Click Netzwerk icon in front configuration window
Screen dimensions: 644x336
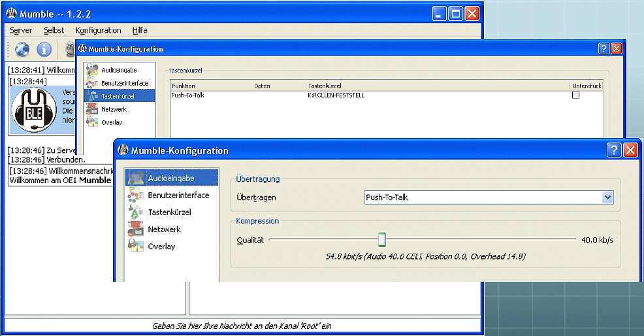(136, 229)
